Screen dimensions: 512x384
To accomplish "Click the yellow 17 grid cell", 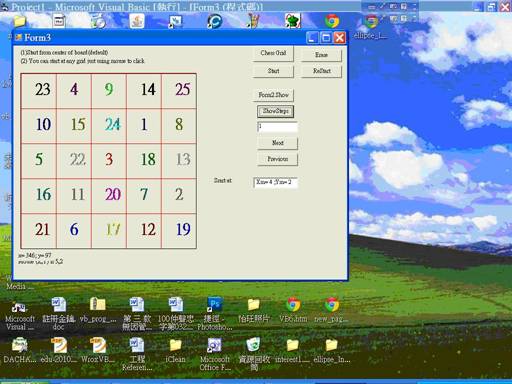I will 109,231.
